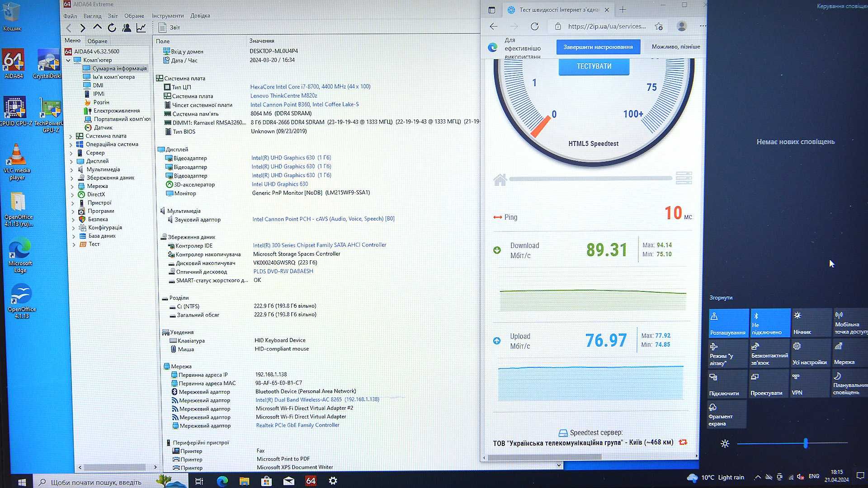This screenshot has height=488, width=868.
Task: Open the Звіт menu in menu bar
Action: (x=113, y=16)
